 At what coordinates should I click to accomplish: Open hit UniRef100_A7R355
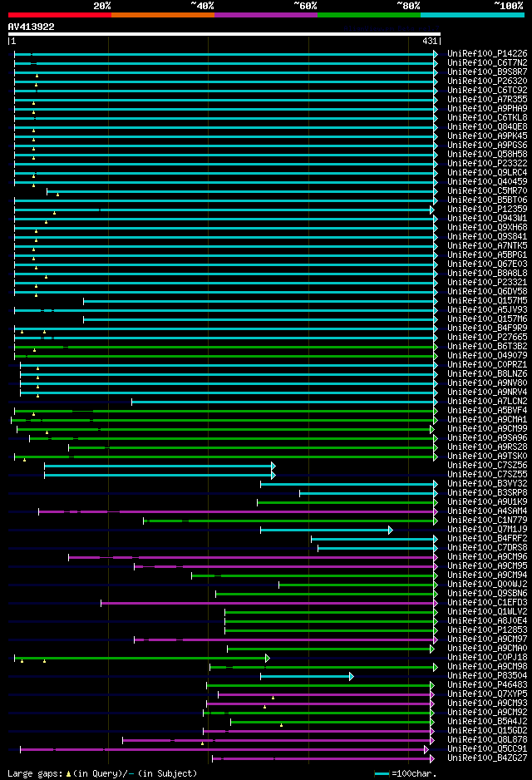point(487,100)
